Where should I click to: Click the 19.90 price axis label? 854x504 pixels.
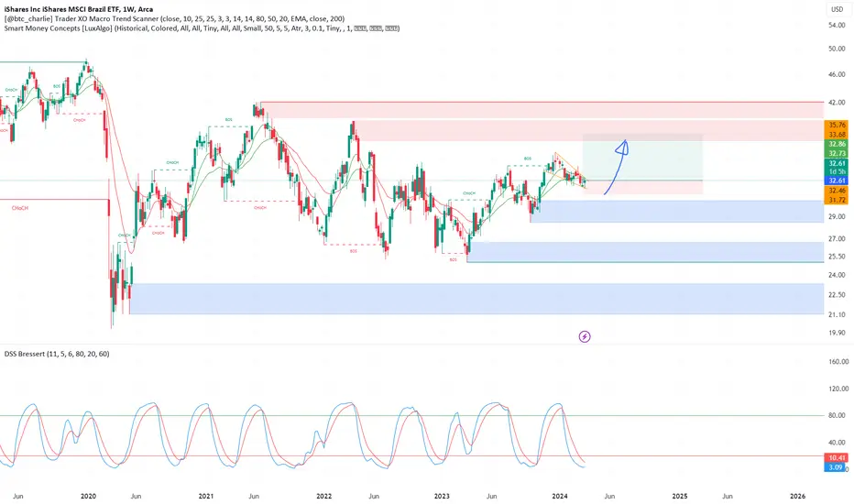click(837, 333)
